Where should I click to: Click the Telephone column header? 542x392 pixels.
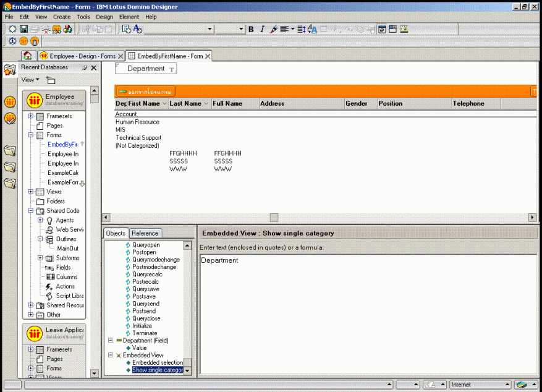click(476, 103)
